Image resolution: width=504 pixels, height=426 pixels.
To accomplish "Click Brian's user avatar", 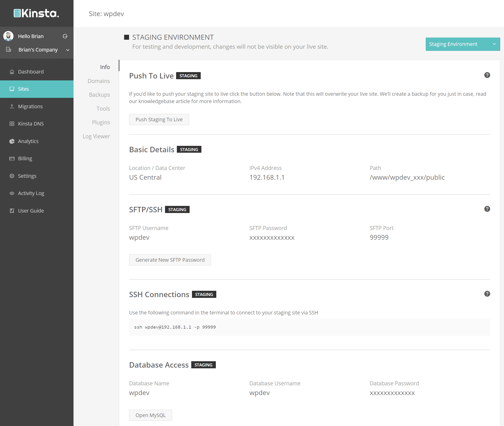I will tap(9, 36).
